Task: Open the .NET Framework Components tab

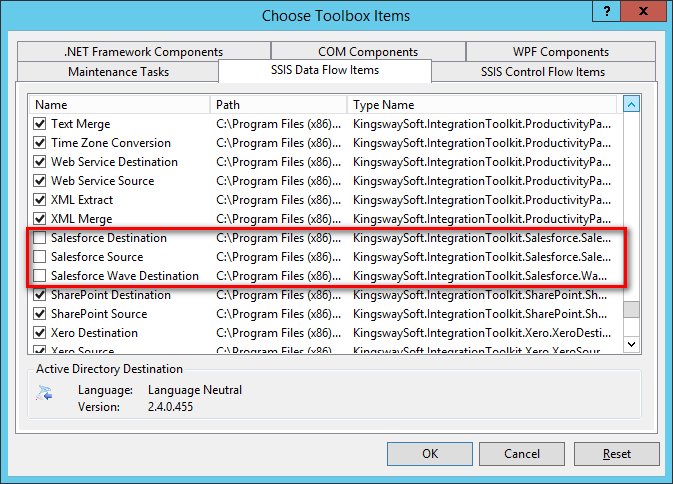Action: point(144,52)
